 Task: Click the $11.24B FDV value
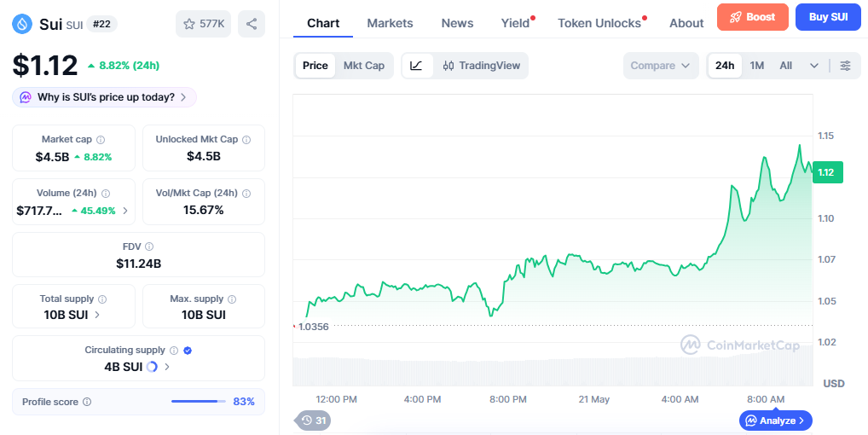[138, 264]
